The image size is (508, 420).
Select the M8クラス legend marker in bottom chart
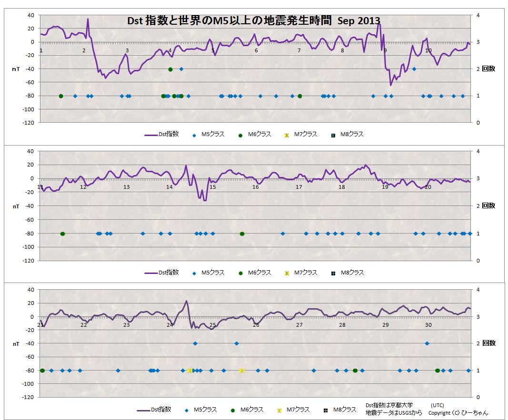coord(326,410)
